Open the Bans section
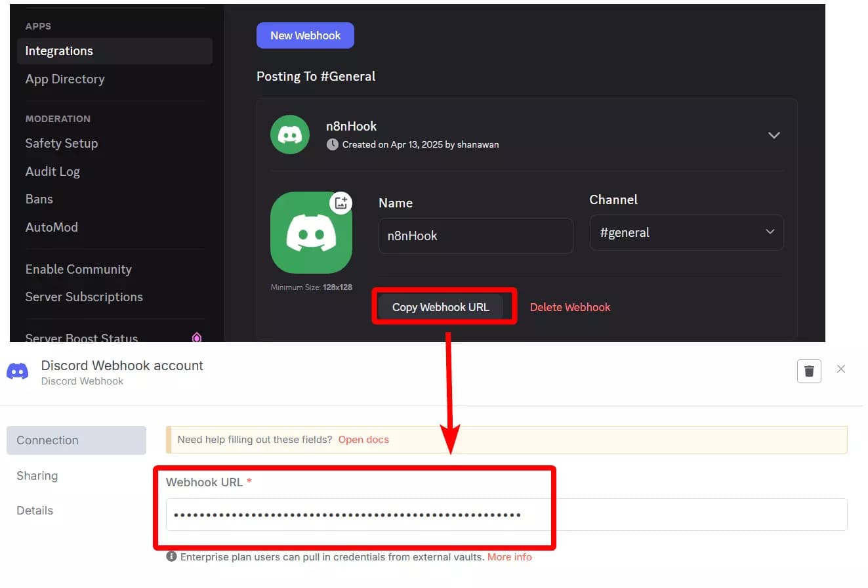 [x=39, y=199]
